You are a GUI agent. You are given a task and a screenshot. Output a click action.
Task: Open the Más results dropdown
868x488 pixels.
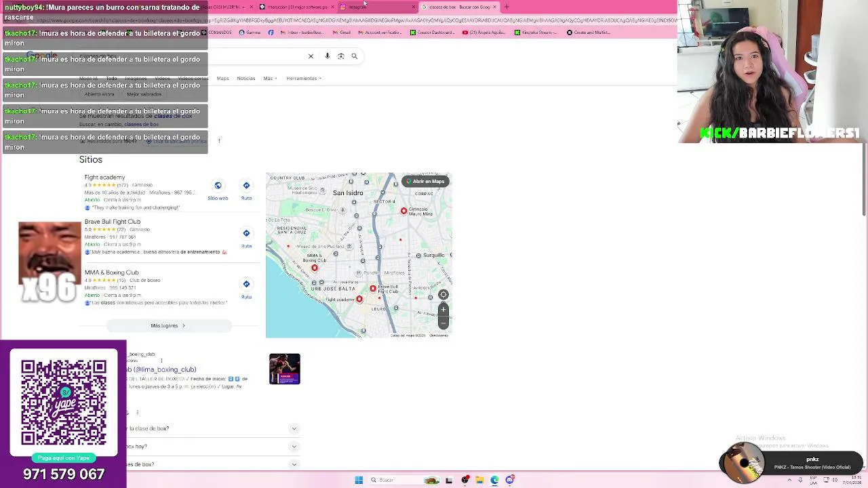coord(270,79)
